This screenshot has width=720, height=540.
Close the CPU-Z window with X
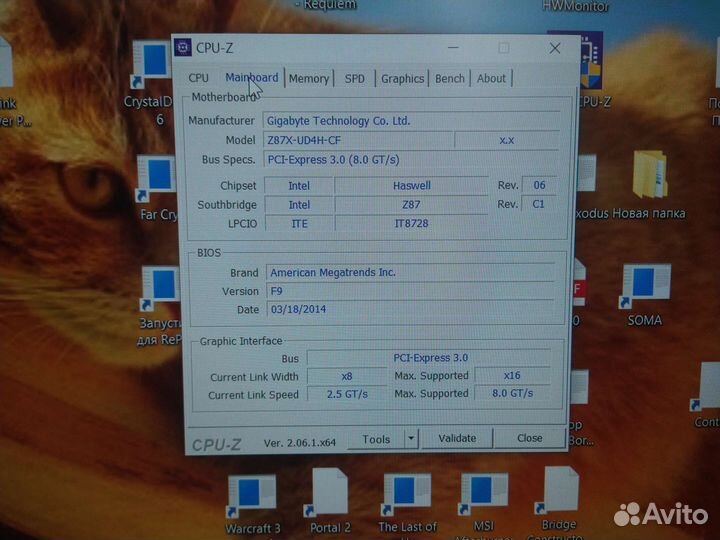click(x=555, y=48)
